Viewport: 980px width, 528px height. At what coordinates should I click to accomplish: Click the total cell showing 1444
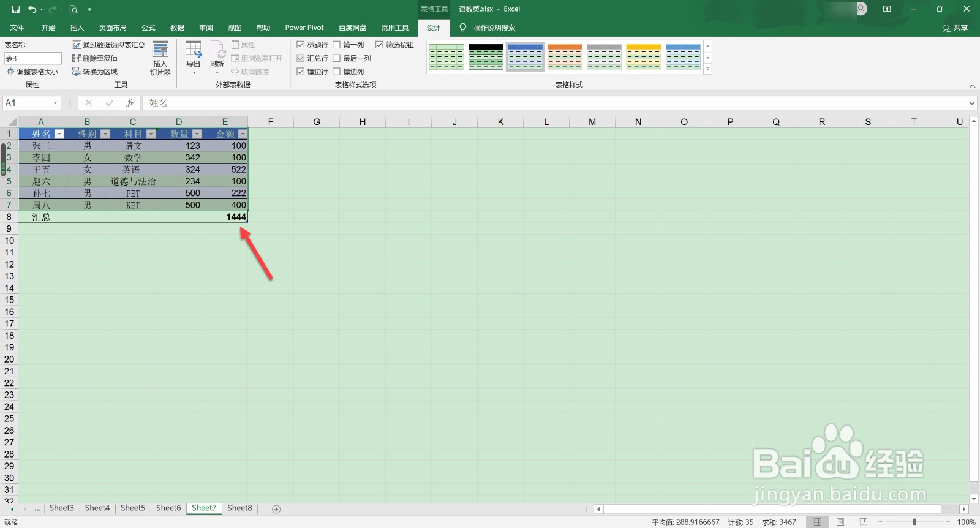pos(225,217)
